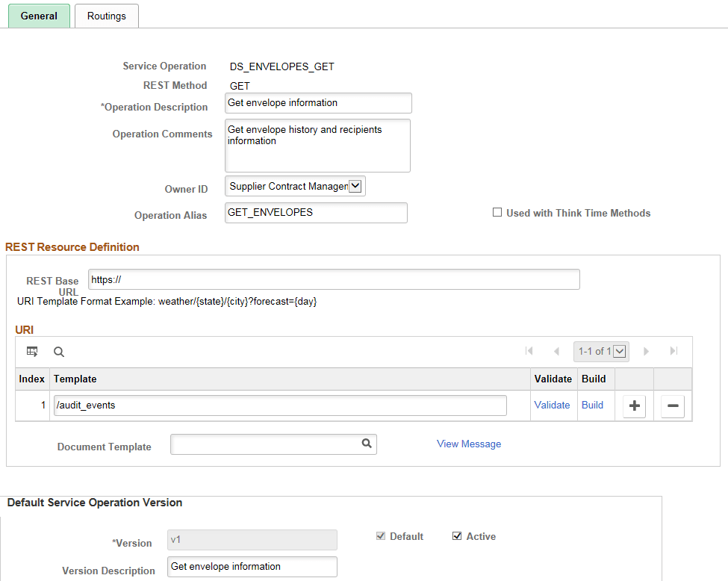Switch to the Routings tab
This screenshot has width=728, height=581.
coord(107,16)
